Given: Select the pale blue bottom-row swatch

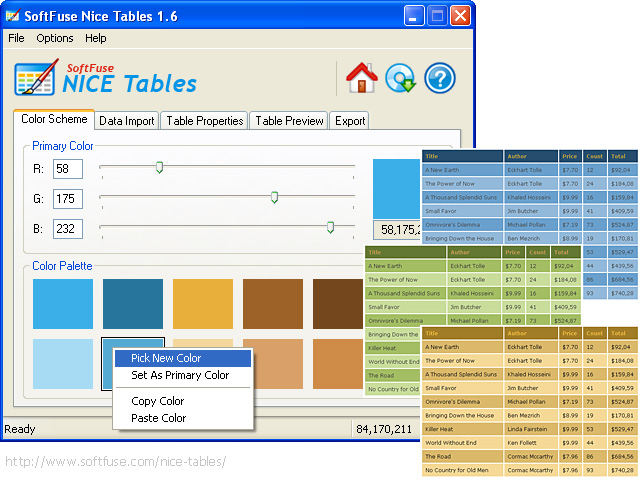Looking at the screenshot, I should pyautogui.click(x=63, y=364).
